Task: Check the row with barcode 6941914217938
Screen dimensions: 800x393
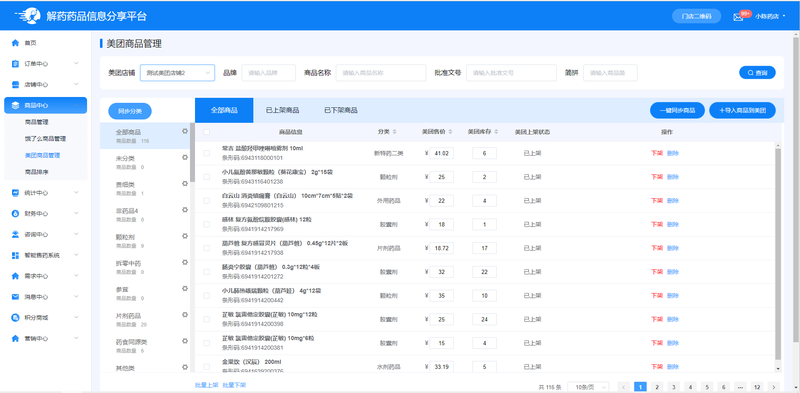Action: [207, 248]
